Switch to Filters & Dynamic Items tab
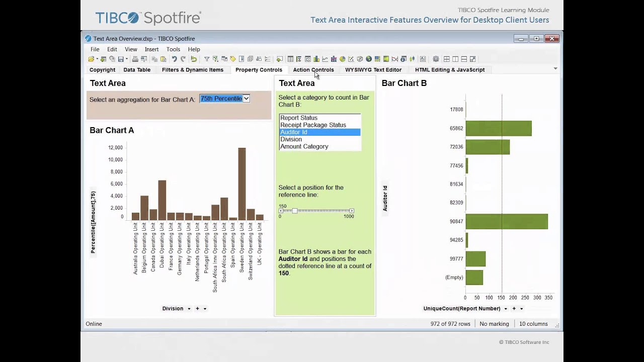Viewport: 644px width, 362px height. click(193, 70)
